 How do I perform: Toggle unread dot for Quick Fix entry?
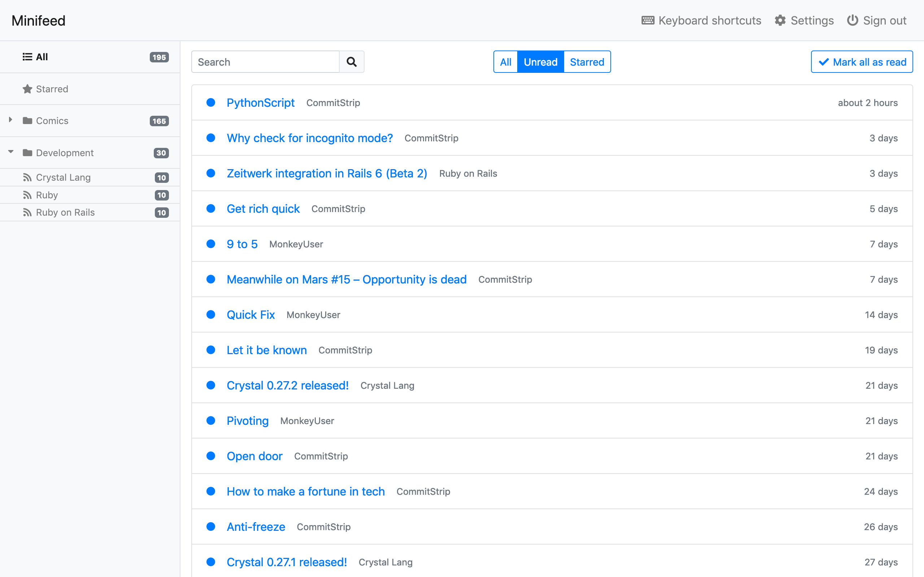tap(211, 314)
